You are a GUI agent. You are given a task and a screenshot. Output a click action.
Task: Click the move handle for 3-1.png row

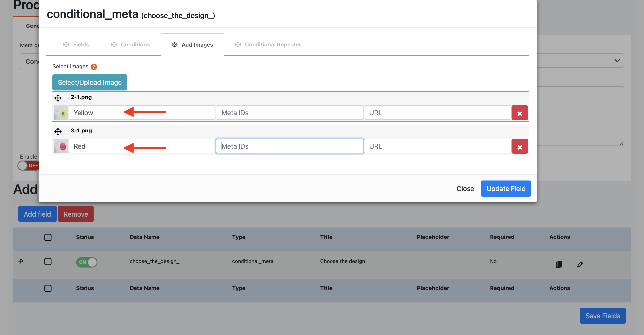pyautogui.click(x=58, y=131)
